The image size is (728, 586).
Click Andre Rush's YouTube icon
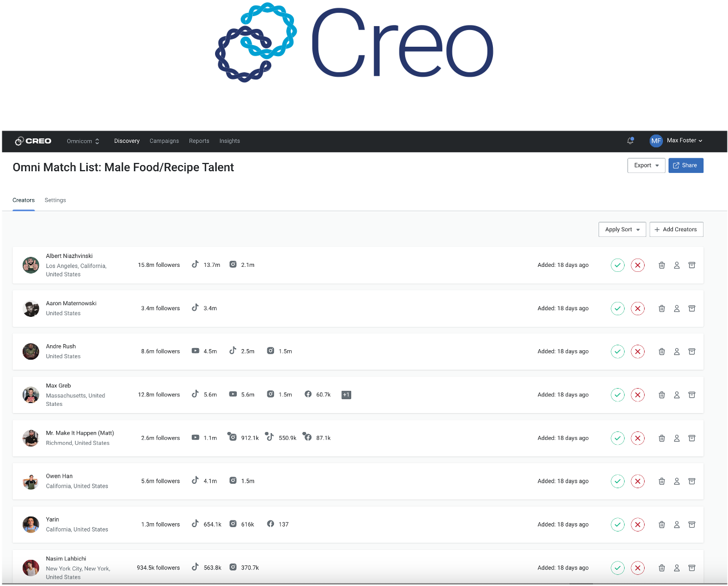[x=195, y=351]
